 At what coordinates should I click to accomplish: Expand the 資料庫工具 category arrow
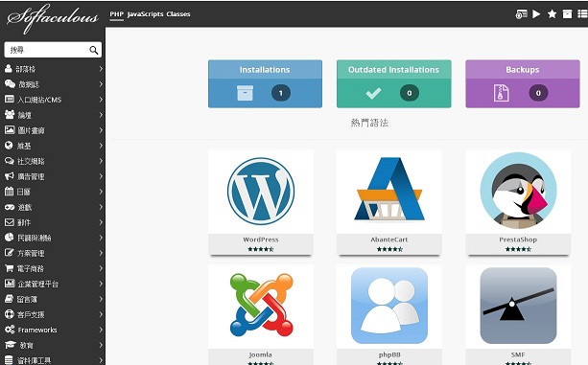(x=101, y=360)
